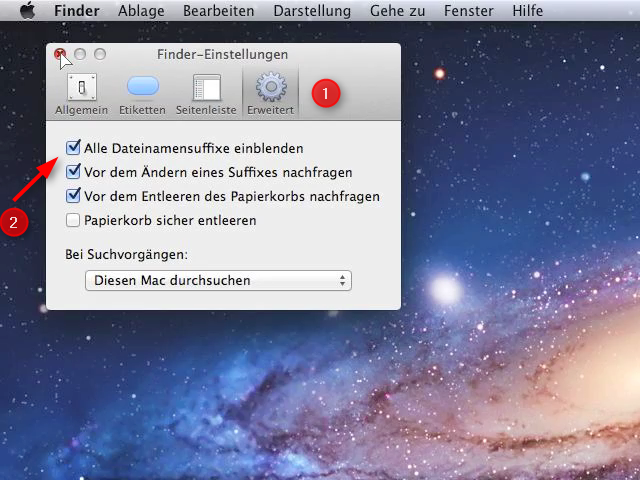Click the Bei Suchvorgängen label
The height and width of the screenshot is (480, 640).
coord(127,255)
